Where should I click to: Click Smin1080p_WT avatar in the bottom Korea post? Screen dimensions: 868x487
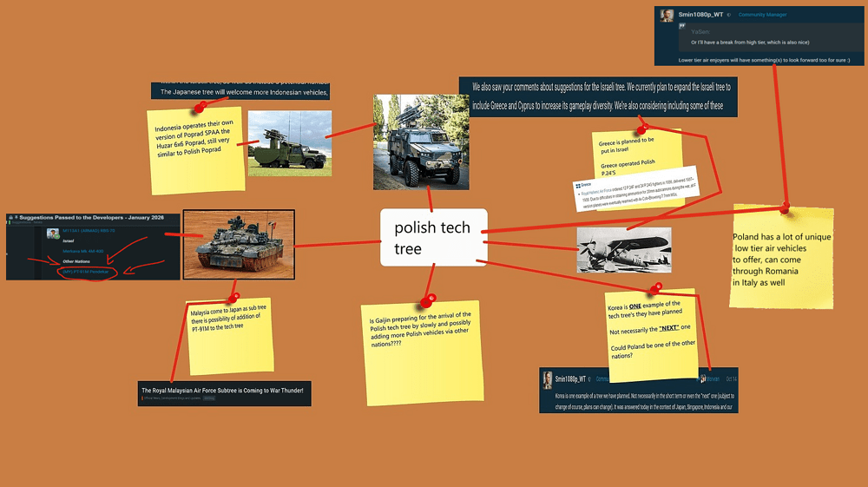coord(547,379)
